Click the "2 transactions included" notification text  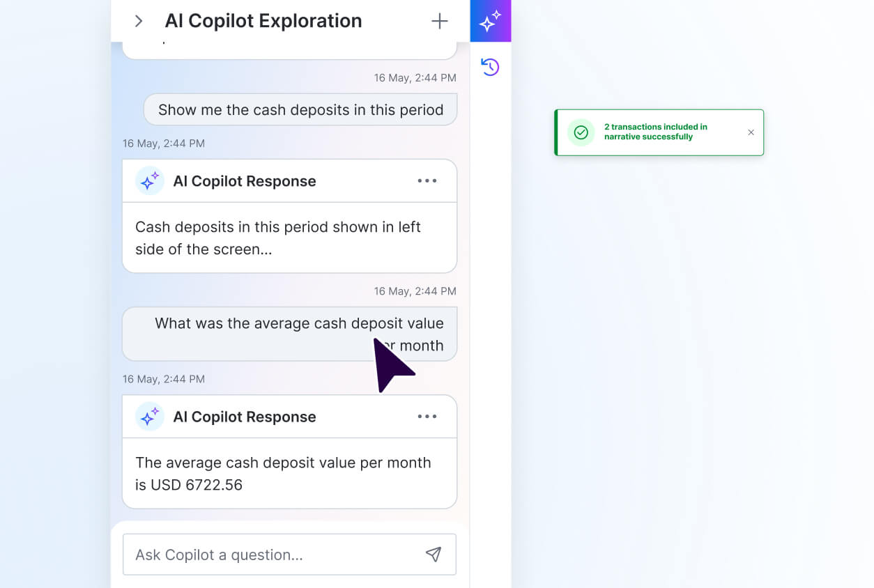tap(655, 132)
